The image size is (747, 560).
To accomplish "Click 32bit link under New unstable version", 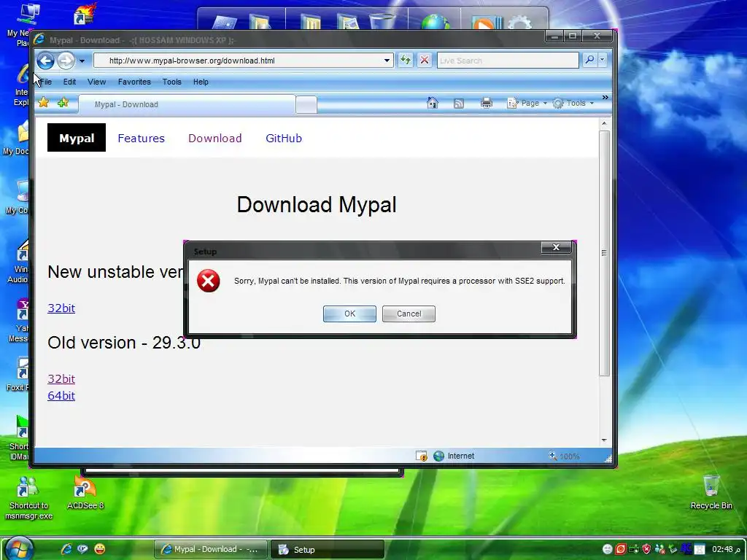I will pos(61,308).
